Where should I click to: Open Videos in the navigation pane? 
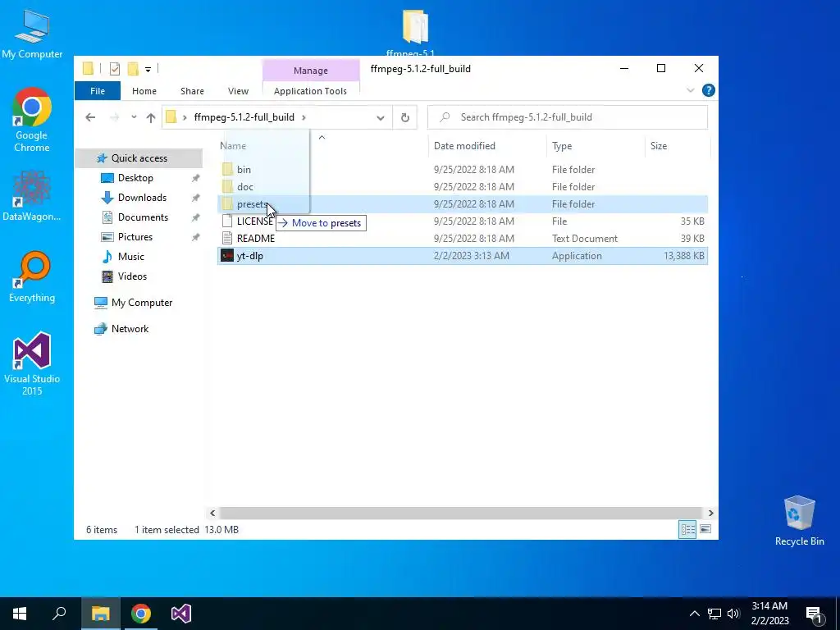(132, 276)
